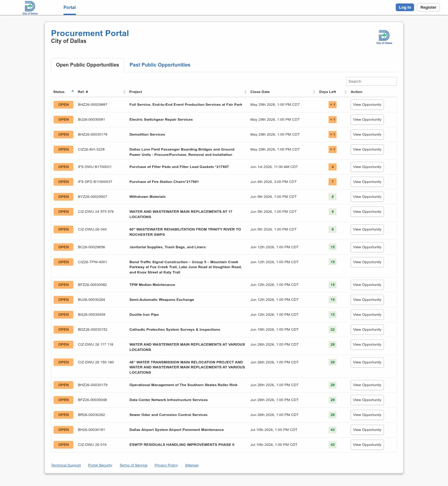View Opportunity for Demolition Services

pyautogui.click(x=367, y=134)
